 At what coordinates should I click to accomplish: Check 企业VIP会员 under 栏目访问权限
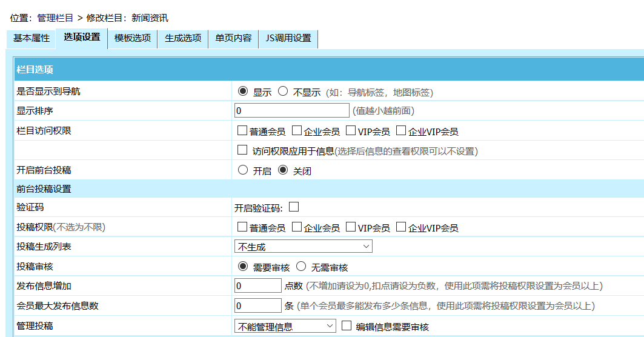(x=401, y=131)
